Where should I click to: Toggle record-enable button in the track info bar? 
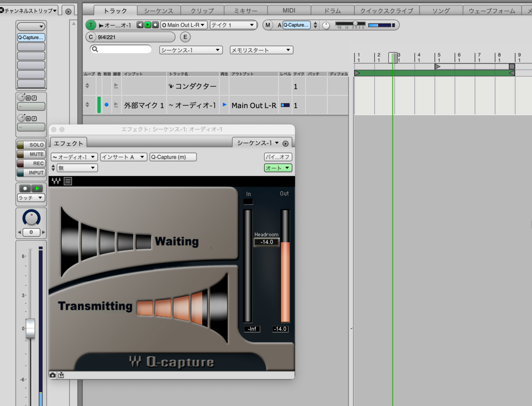155,25
